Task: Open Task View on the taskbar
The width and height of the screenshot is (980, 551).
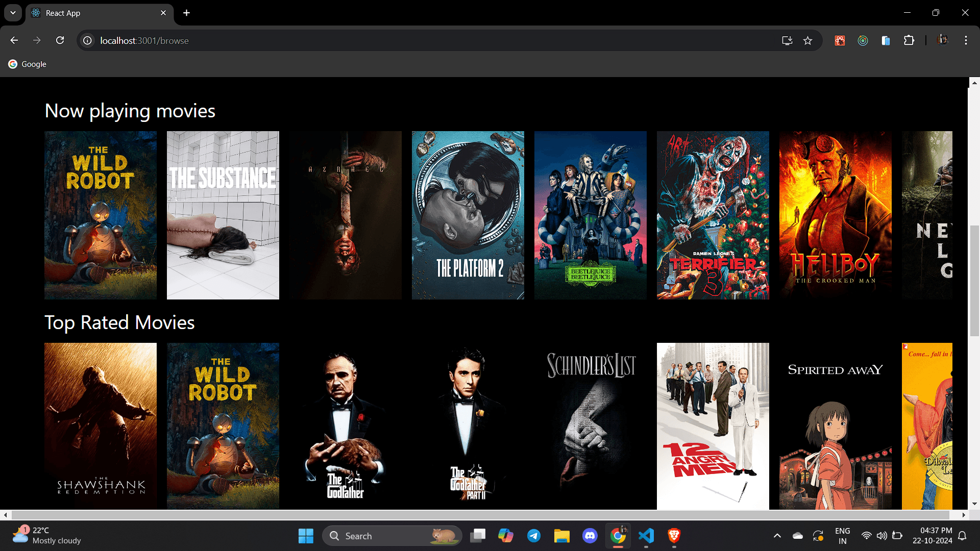Action: click(x=478, y=536)
